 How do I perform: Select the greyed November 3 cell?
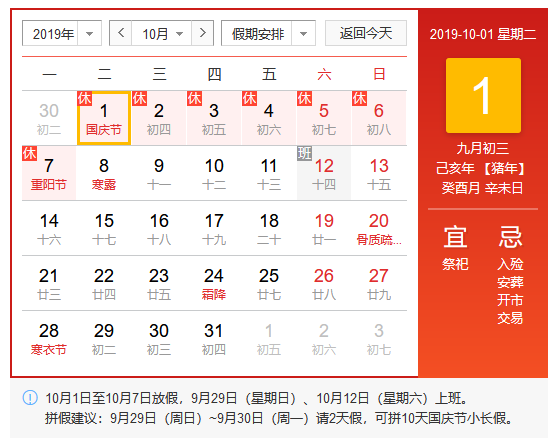(379, 338)
